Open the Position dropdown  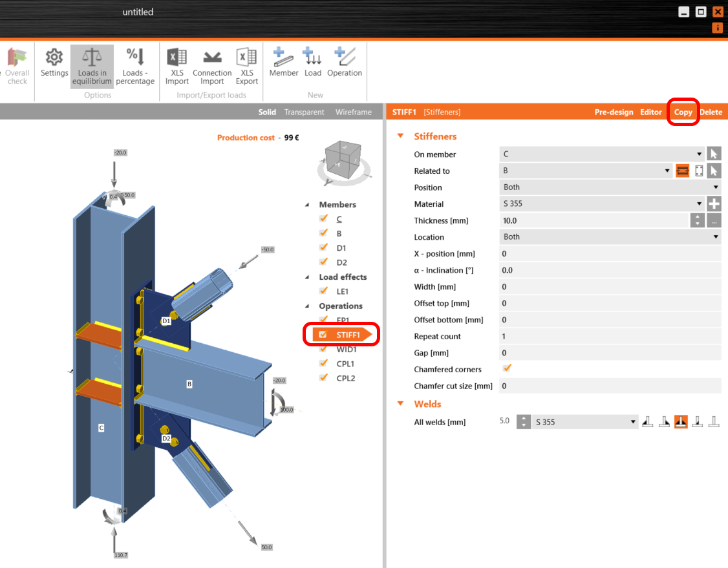pyautogui.click(x=716, y=187)
